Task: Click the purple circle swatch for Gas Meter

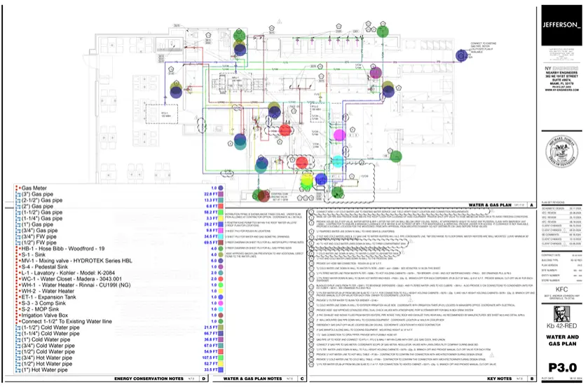Action: [221, 188]
